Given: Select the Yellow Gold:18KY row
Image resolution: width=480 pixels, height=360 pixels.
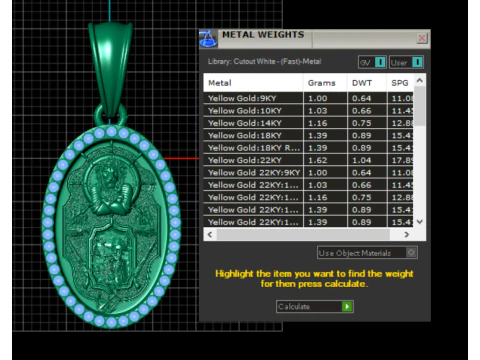Looking at the screenshot, I should (308, 135).
